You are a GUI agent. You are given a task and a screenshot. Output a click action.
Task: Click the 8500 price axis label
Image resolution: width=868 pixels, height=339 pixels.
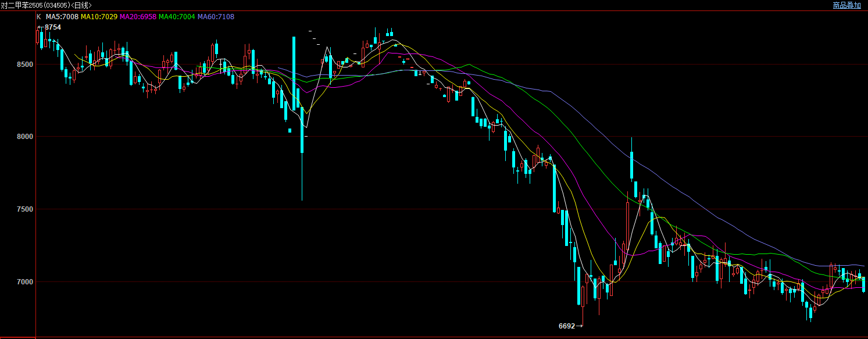pyautogui.click(x=24, y=64)
